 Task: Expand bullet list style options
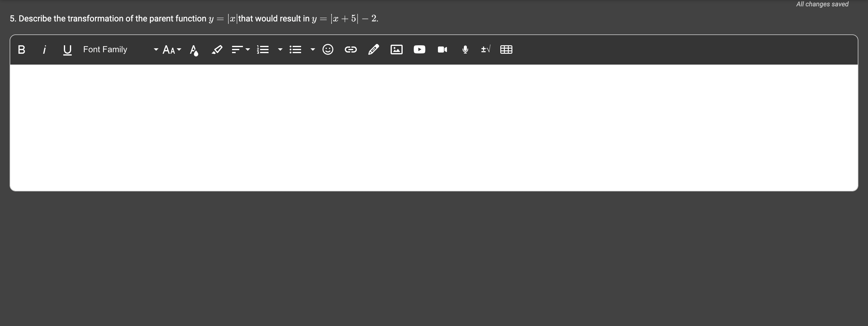click(x=313, y=50)
